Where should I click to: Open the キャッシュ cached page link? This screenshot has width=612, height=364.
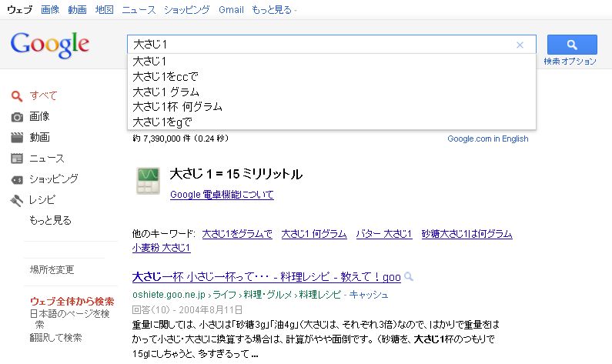pos(369,295)
